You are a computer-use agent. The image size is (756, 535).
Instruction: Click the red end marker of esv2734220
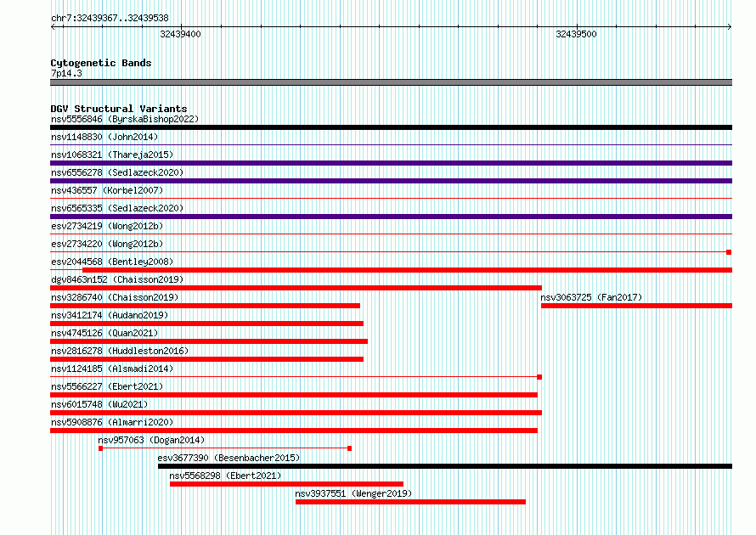point(729,252)
